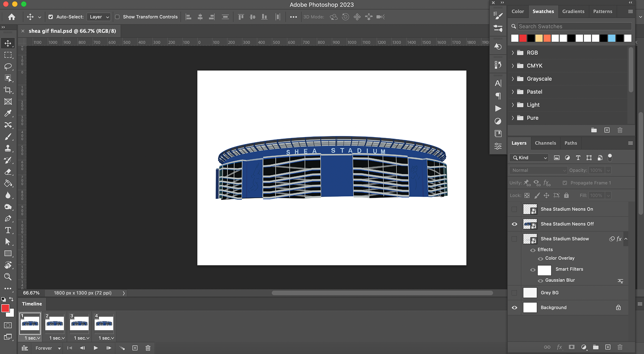Select the Eraser tool
The image size is (644, 354).
(x=8, y=172)
